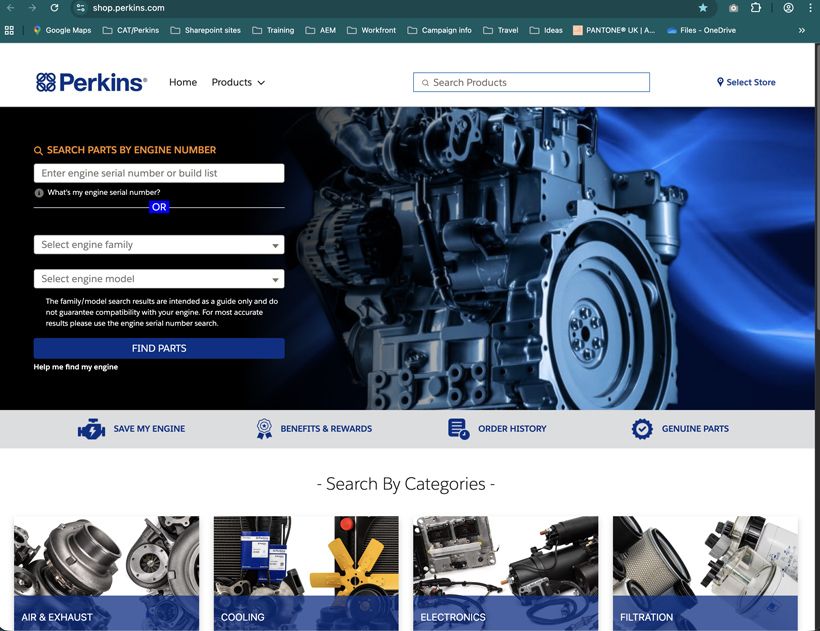This screenshot has height=631, width=820.
Task: Expand the Products navigation menu chevron
Action: tap(261, 82)
